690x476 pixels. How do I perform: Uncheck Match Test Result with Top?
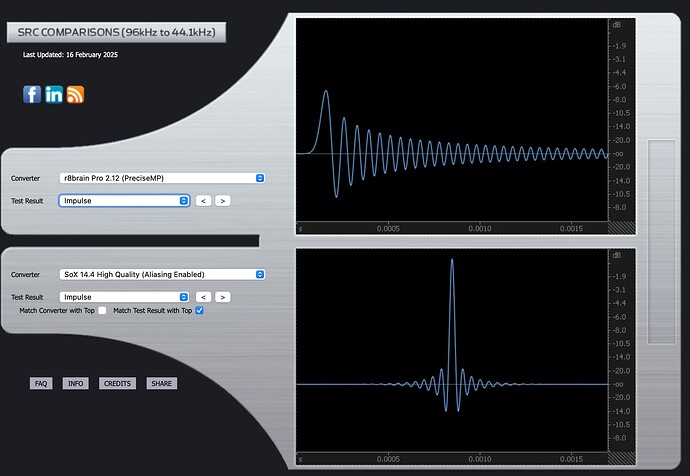point(199,311)
